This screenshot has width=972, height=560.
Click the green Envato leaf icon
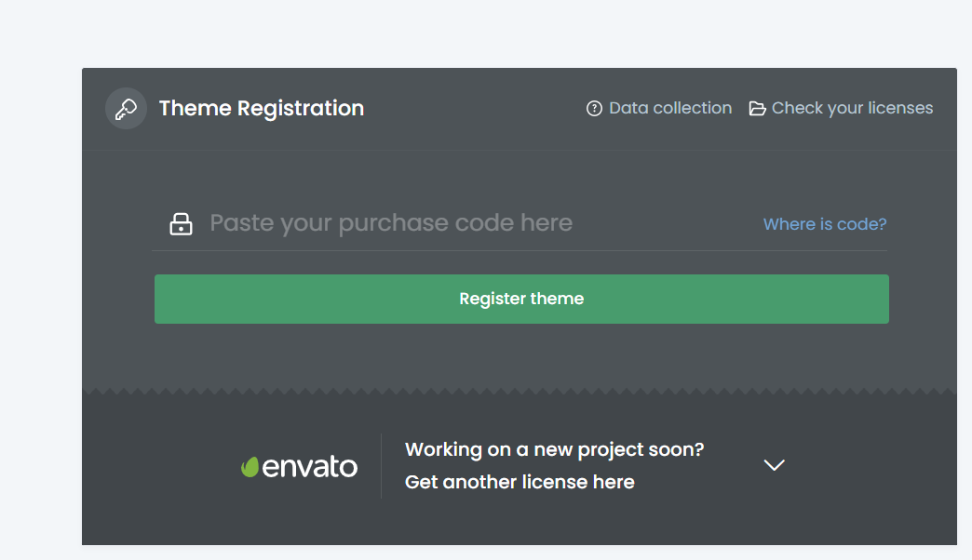click(250, 467)
